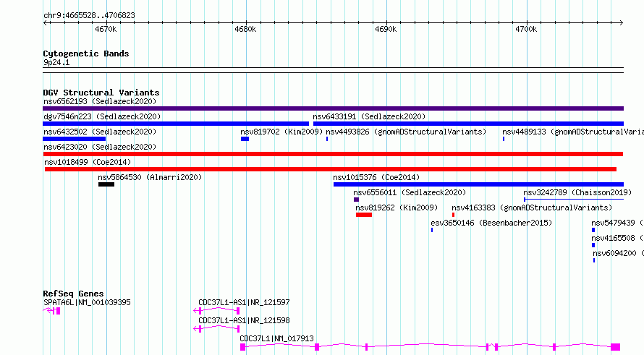The image size is (644, 355).
Task: Open the CDC37L1-AS1|NR_121598 label
Action: (244, 320)
